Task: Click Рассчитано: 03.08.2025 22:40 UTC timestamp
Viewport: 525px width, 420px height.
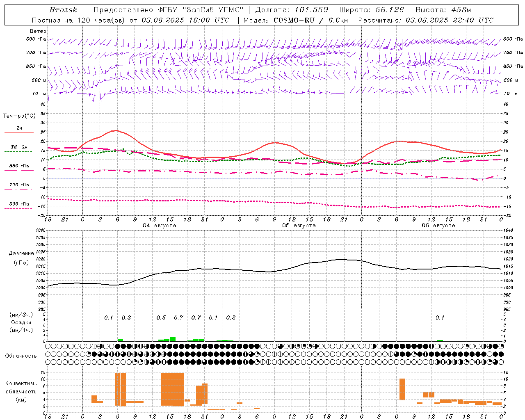Action: click(426, 20)
